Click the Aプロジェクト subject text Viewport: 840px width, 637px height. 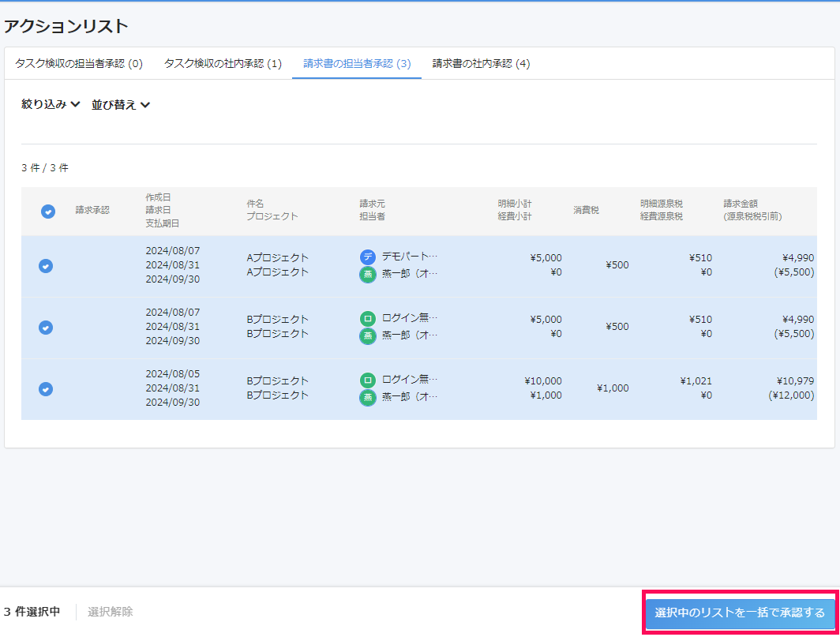(278, 257)
